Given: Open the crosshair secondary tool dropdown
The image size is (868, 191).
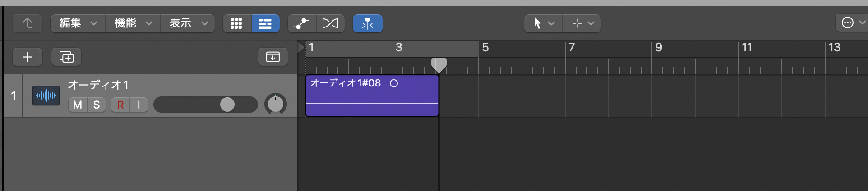Looking at the screenshot, I should pyautogui.click(x=582, y=23).
